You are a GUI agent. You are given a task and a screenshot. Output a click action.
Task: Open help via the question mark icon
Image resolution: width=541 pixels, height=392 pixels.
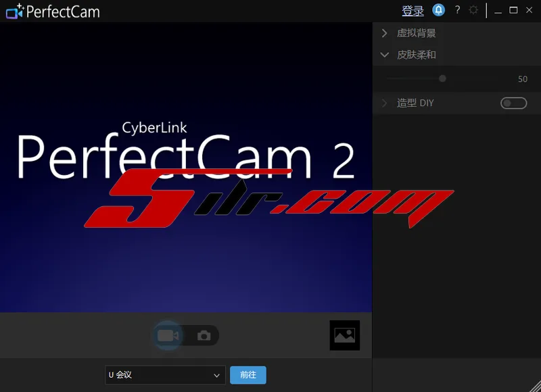click(x=458, y=10)
